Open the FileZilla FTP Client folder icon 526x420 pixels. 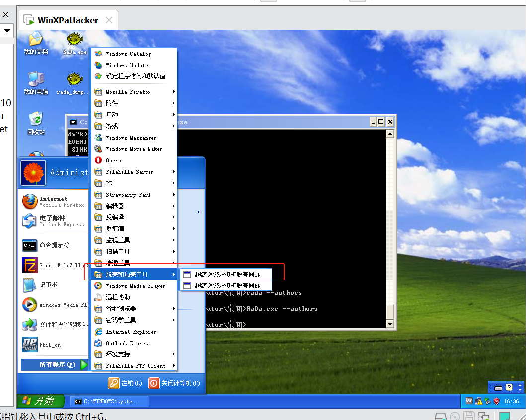point(98,366)
